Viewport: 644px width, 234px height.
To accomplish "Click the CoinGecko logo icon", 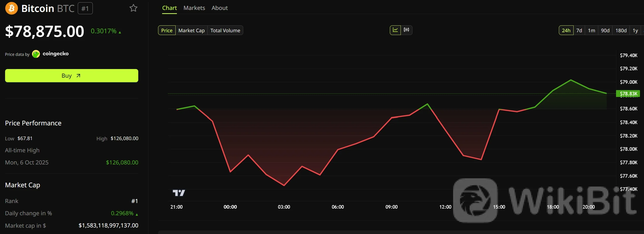I will 36,54.
